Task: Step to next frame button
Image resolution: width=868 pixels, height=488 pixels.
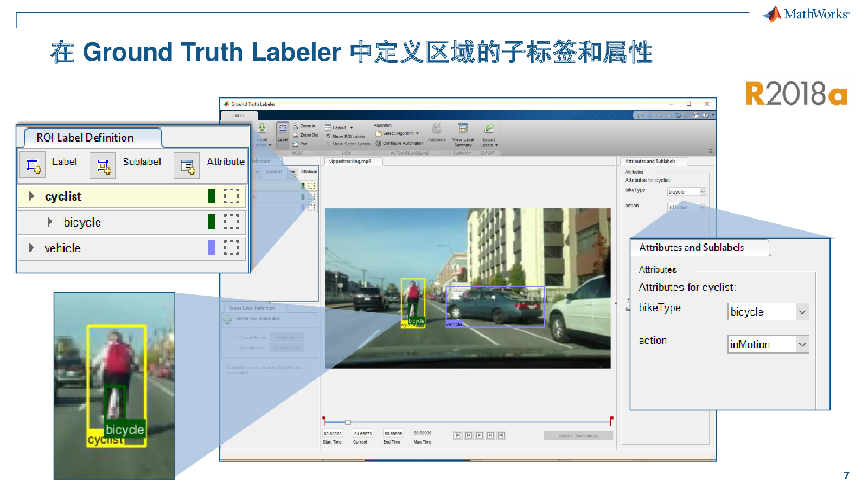Action: click(490, 435)
